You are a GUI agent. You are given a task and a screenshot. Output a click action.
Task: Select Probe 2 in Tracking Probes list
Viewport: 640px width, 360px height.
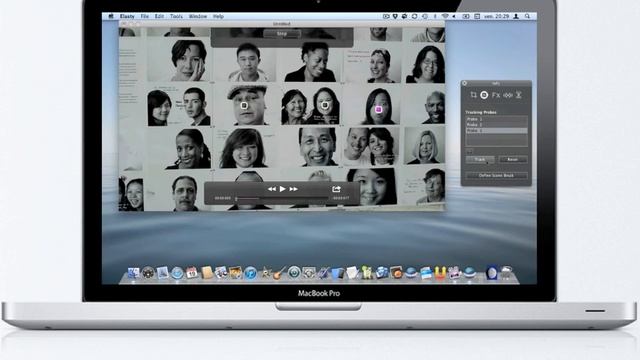[x=496, y=124]
